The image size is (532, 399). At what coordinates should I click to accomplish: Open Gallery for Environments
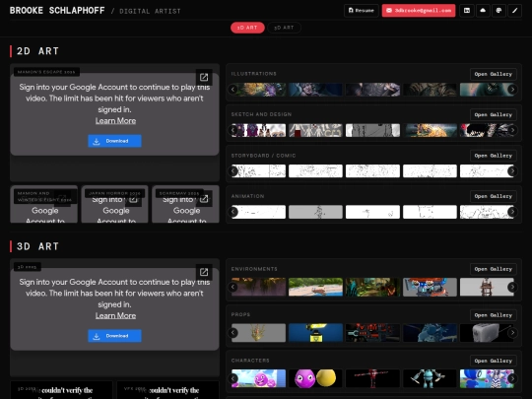494,269
